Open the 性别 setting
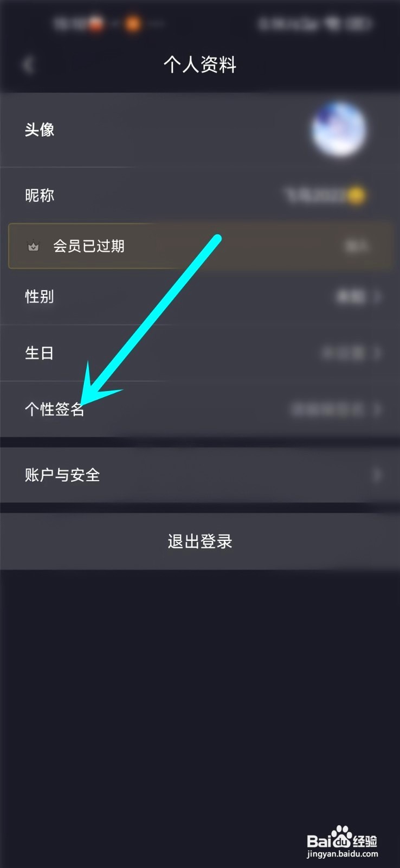This screenshot has width=400, height=868. [200, 297]
